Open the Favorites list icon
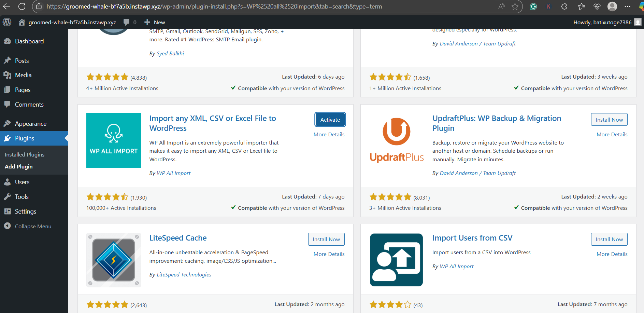This screenshot has height=313, width=644. point(582,6)
